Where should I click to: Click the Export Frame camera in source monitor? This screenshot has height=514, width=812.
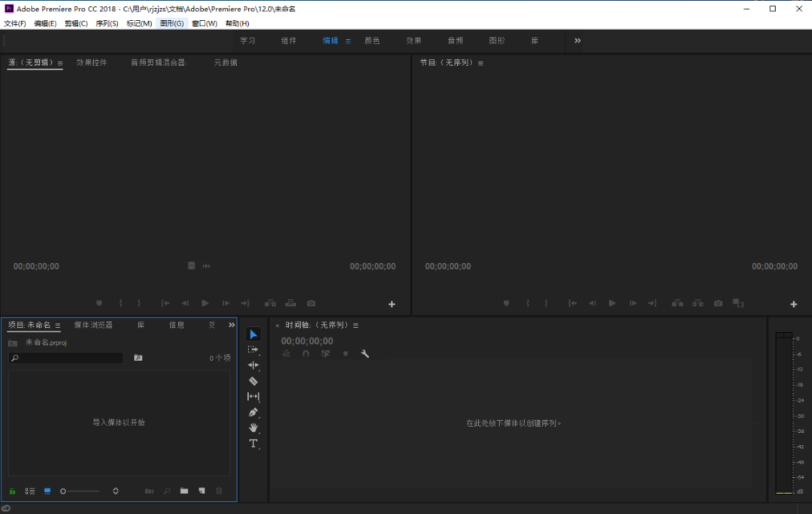point(311,304)
